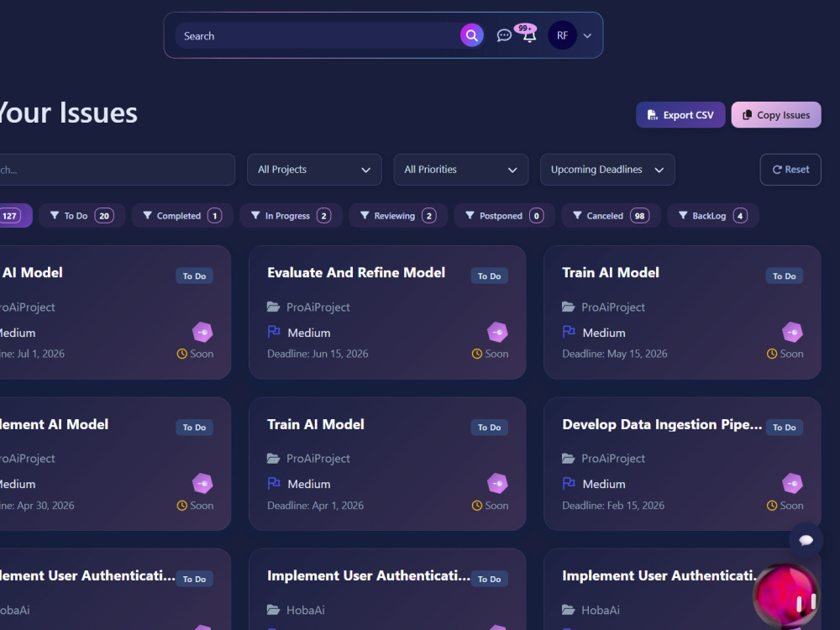Click folder icon on Apr 1 Train card

273,459
